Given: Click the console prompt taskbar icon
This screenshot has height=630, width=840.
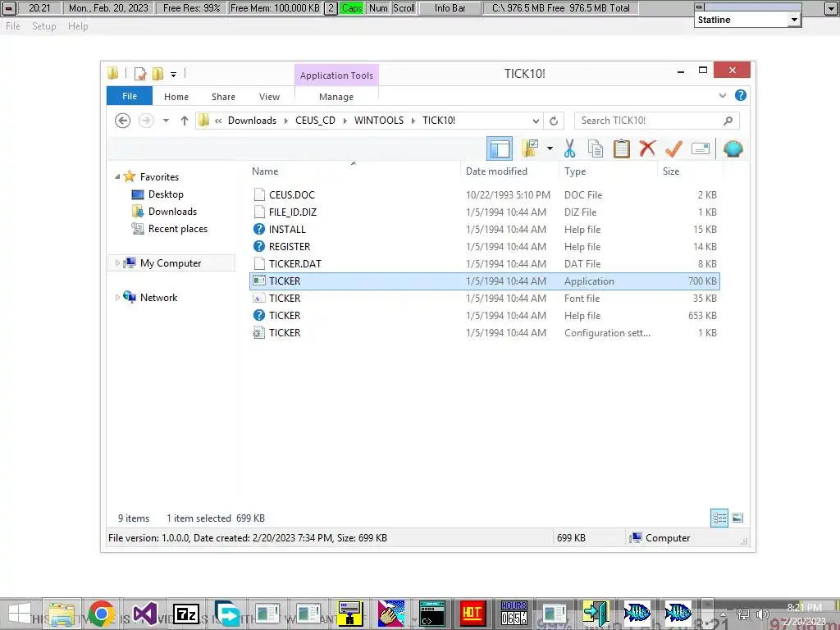Looking at the screenshot, I should 431,614.
